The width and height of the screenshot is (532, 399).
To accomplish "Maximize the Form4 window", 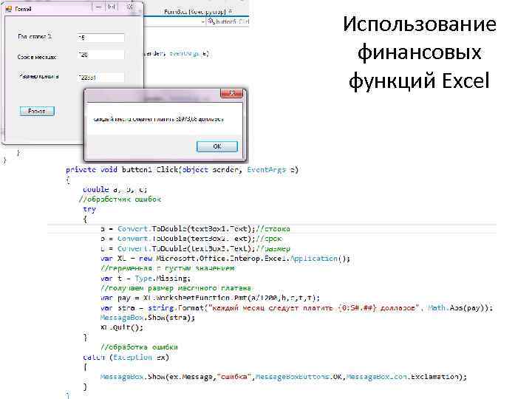I will coord(112,7).
